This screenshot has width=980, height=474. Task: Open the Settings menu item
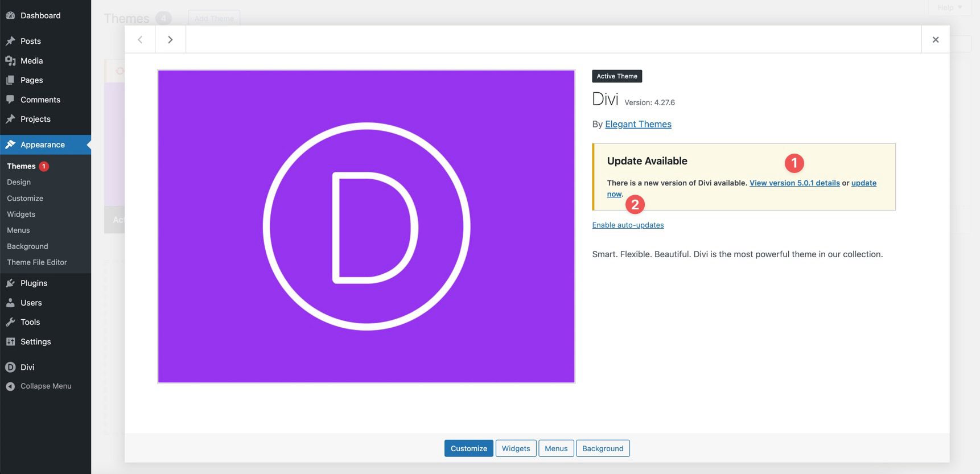pyautogui.click(x=46, y=341)
